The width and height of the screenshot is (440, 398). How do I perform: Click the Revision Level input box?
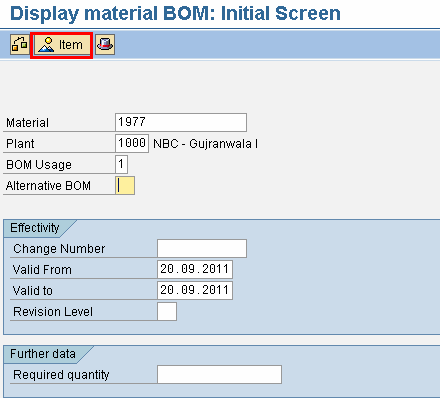click(x=167, y=311)
